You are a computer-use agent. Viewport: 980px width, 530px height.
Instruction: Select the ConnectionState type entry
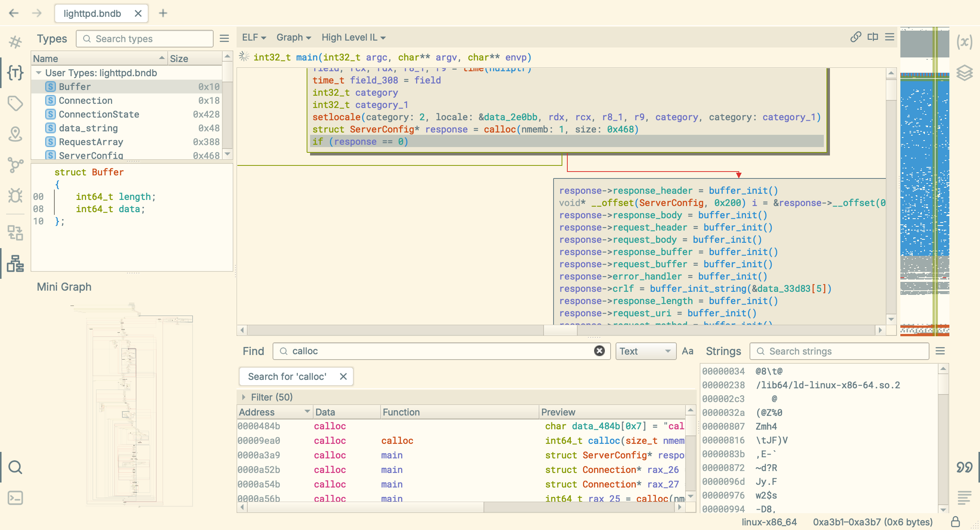click(x=99, y=114)
